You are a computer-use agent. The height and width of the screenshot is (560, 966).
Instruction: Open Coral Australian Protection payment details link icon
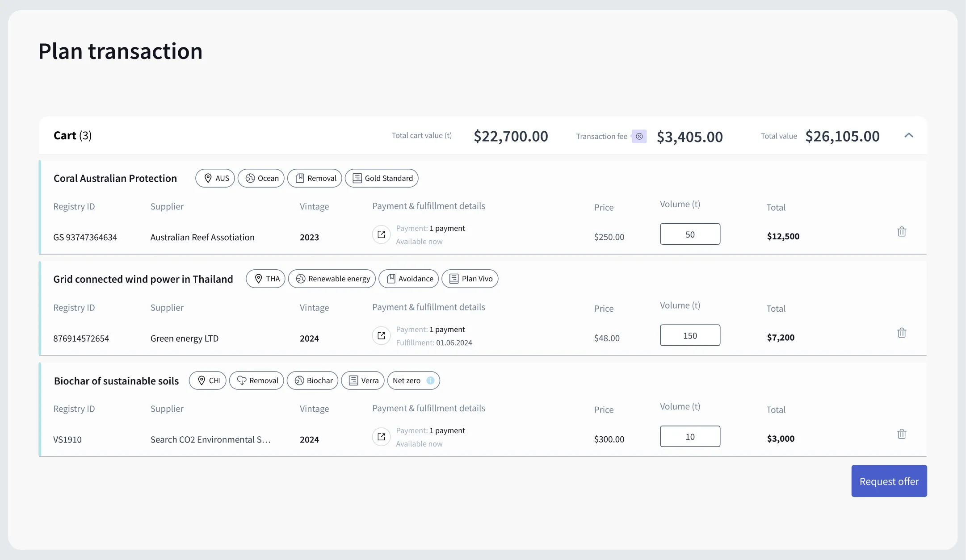pyautogui.click(x=381, y=234)
